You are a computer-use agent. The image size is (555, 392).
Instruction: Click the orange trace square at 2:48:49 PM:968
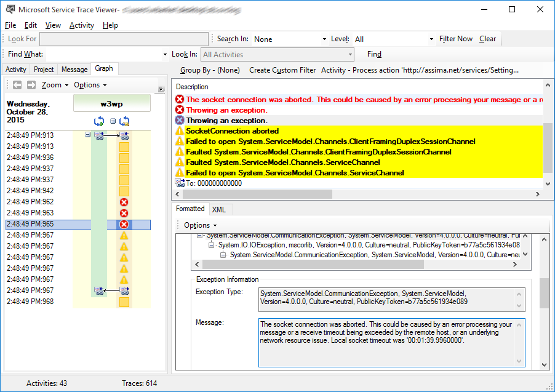[x=124, y=302]
